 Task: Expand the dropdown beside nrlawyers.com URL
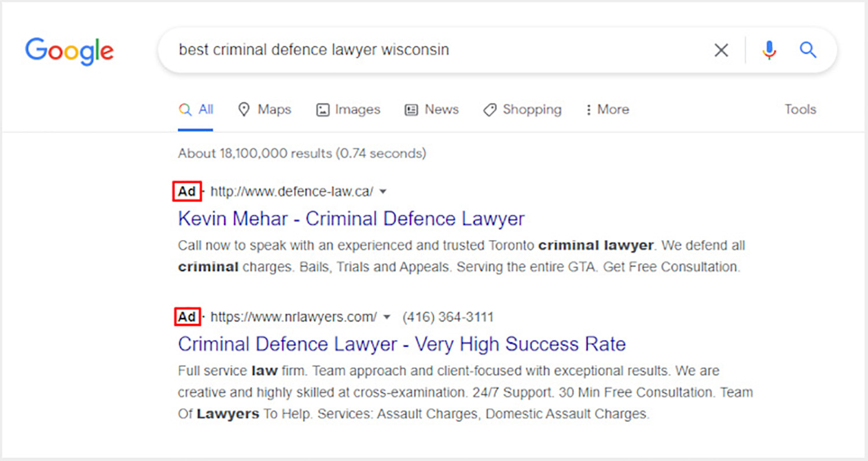387,317
